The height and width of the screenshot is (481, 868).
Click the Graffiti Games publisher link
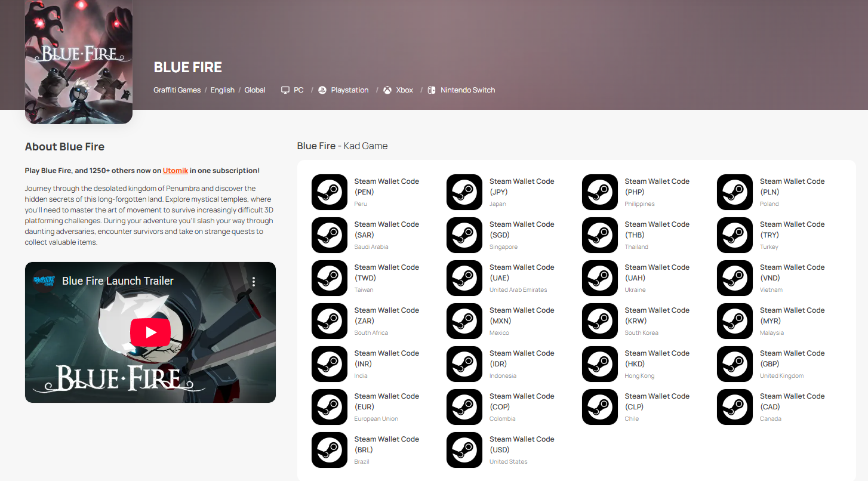tap(177, 90)
